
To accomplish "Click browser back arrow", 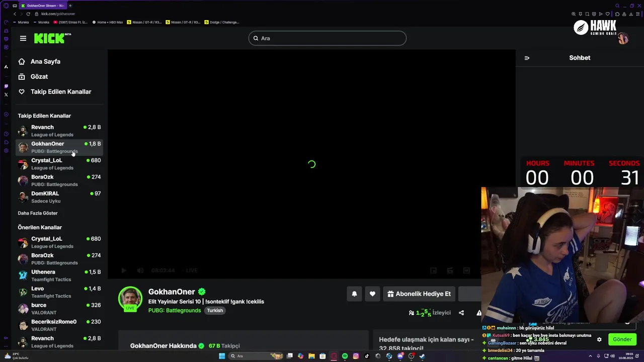I will click(15, 14).
